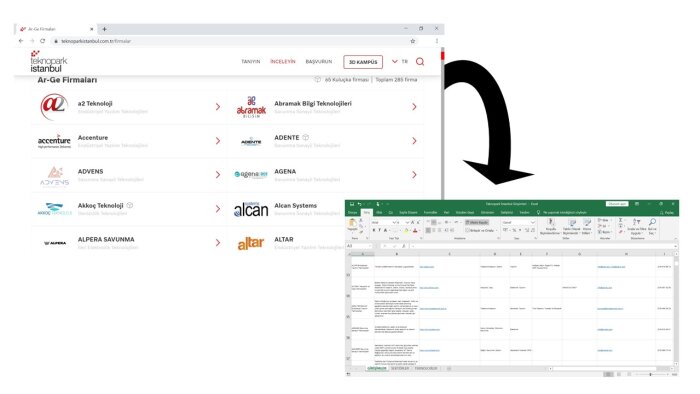The image size is (700, 394).
Task: Click Birleştir ve Ortala merge button
Action: point(481,230)
